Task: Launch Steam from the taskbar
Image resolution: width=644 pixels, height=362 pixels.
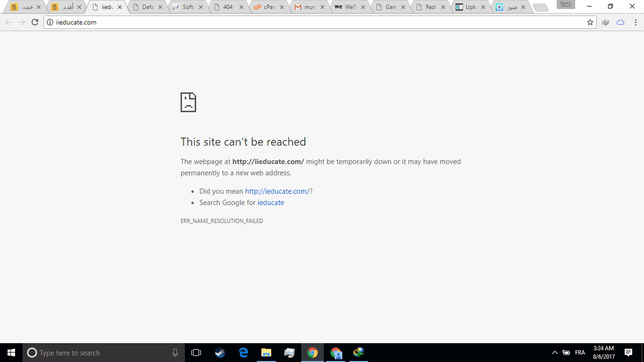Action: tap(219, 352)
